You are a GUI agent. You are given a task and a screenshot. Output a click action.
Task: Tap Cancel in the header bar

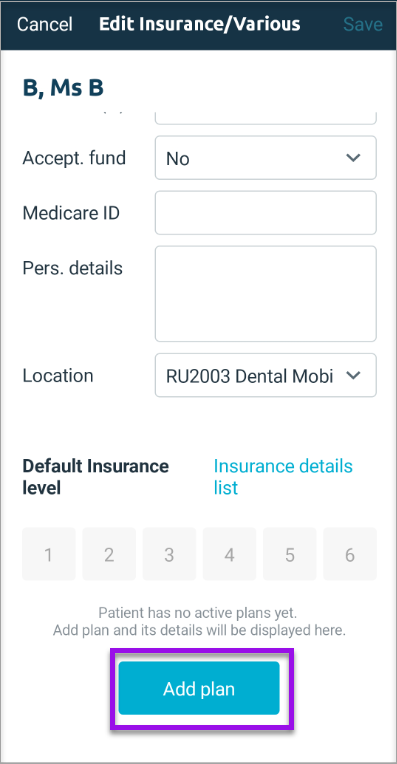[44, 24]
